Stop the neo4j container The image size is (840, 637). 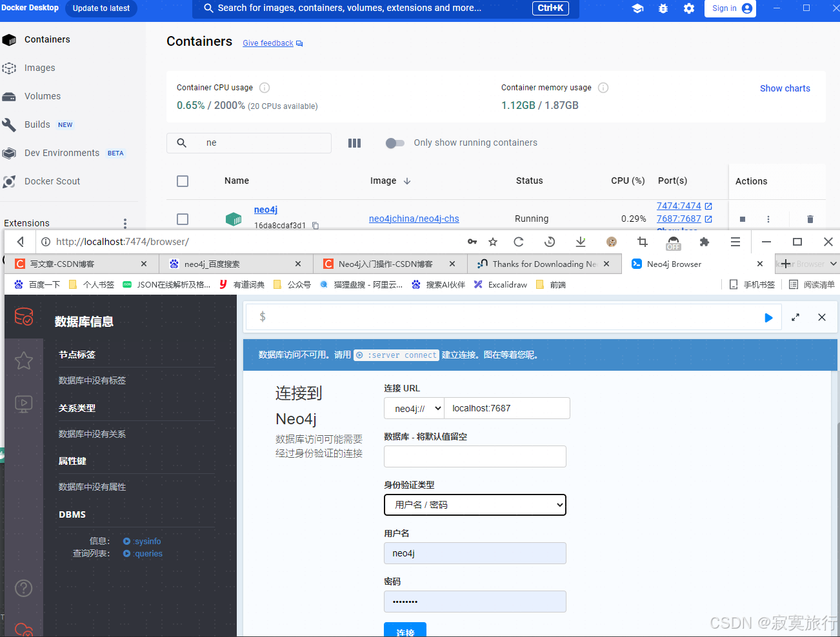[743, 219]
